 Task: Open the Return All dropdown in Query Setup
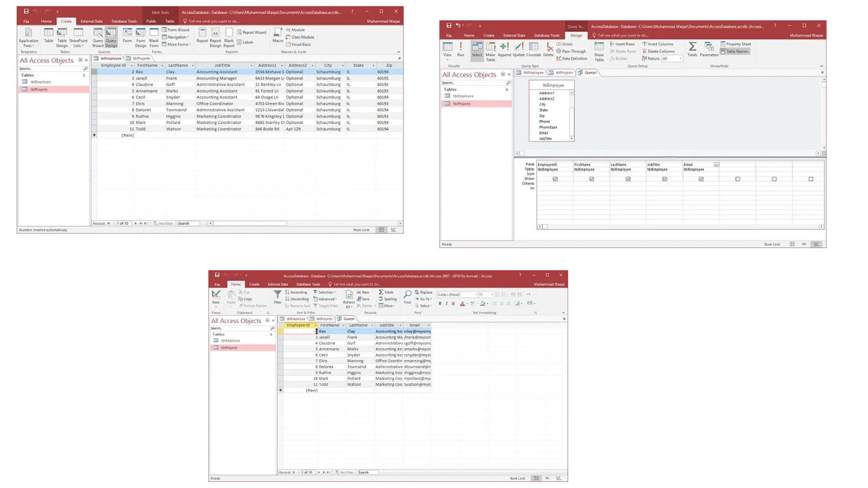tap(681, 59)
